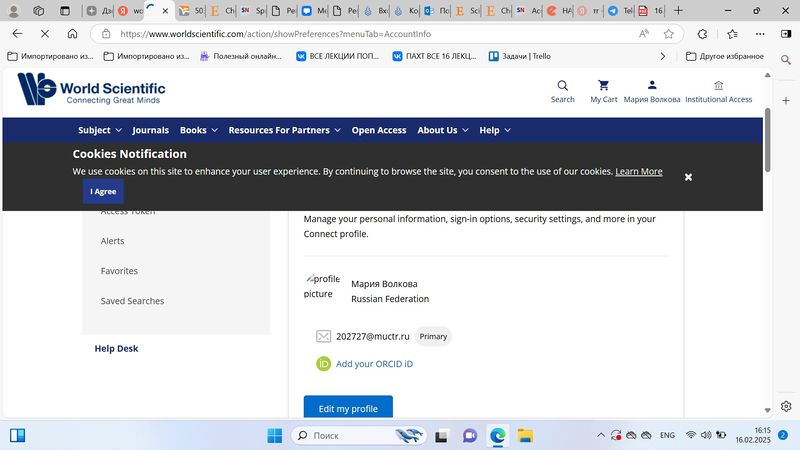Open browser Extensions puzzle icon
Image resolution: width=800 pixels, height=450 pixels.
coord(702,33)
